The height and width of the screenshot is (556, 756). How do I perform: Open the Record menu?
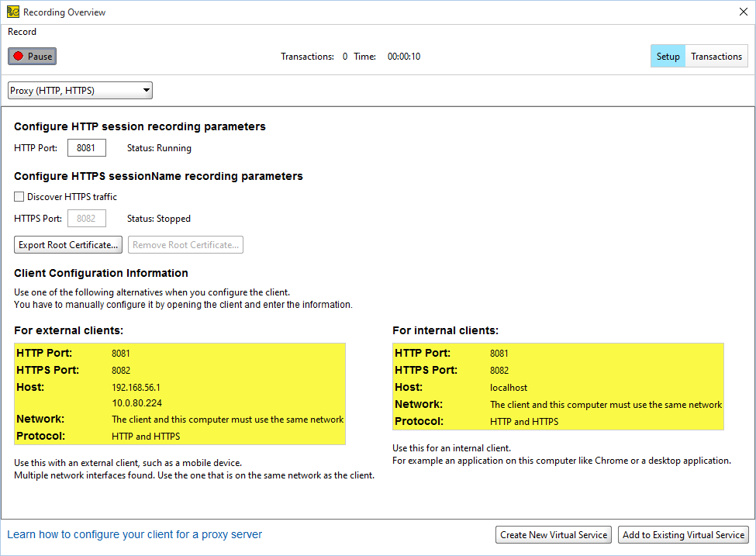click(22, 32)
